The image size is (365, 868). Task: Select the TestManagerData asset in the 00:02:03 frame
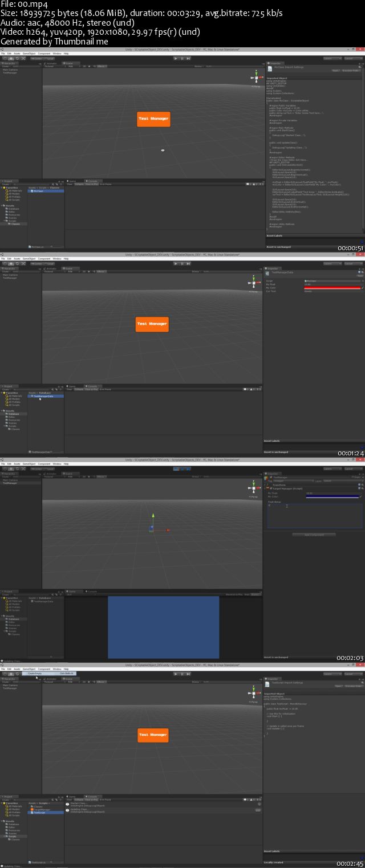click(44, 601)
